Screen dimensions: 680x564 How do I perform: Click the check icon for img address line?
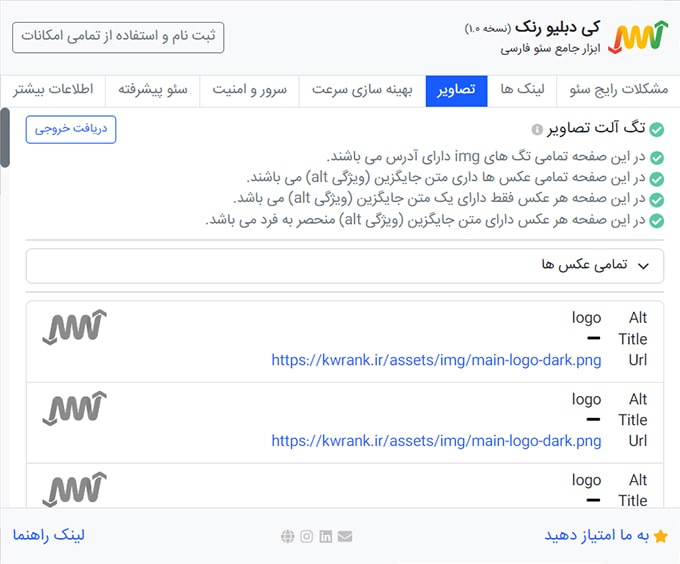[657, 157]
